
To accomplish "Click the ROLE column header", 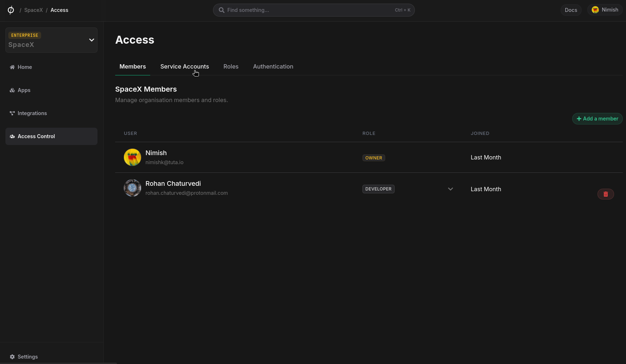I will [369, 133].
